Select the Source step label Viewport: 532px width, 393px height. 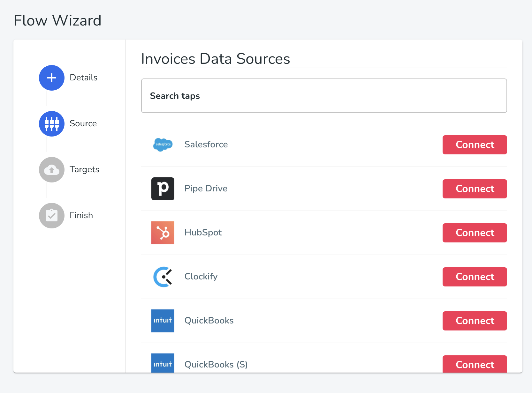coord(83,123)
